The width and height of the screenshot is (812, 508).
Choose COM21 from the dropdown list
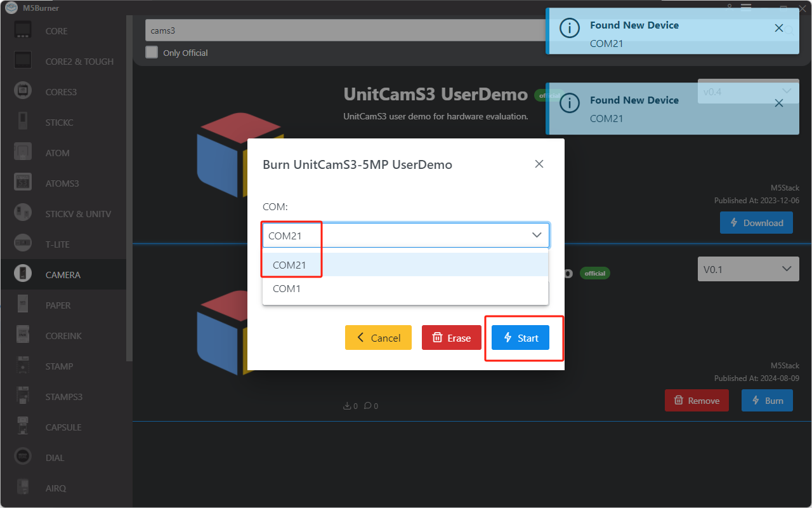coord(405,265)
